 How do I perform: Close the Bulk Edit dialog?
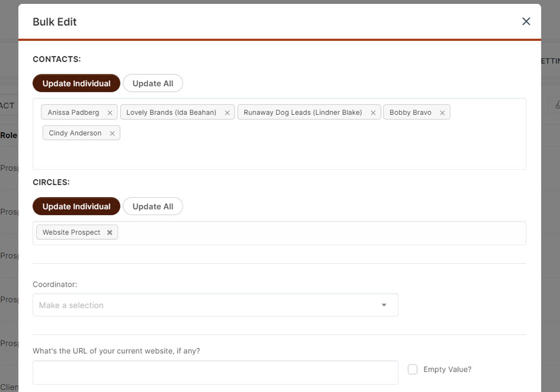coord(526,21)
